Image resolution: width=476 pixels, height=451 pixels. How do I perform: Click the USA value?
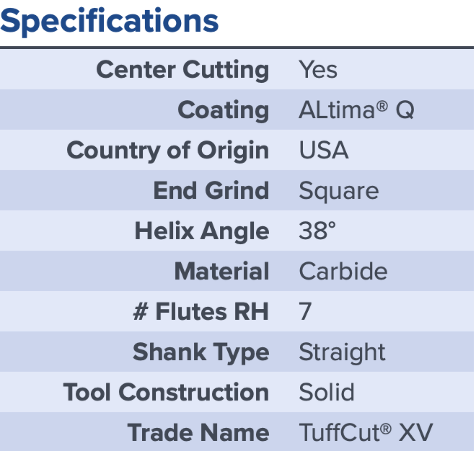[x=324, y=151]
